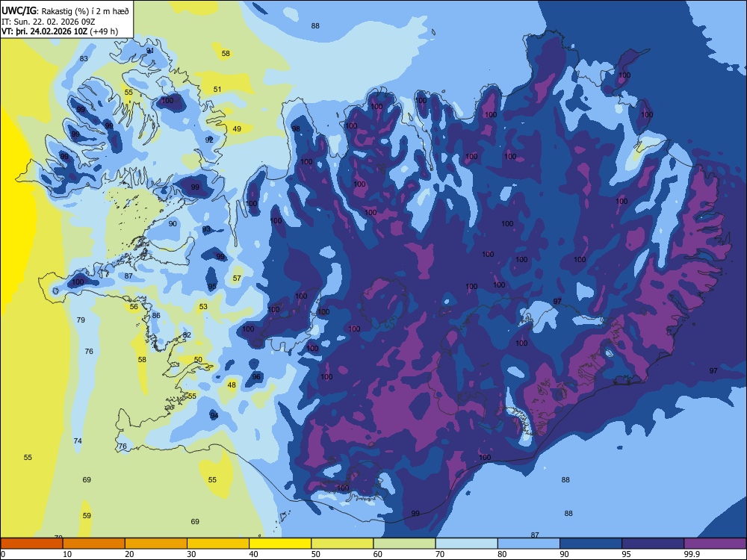Screen dimensions: 747x560
Task: Select the 20–30 amber legend swatch
Action: coord(156,544)
